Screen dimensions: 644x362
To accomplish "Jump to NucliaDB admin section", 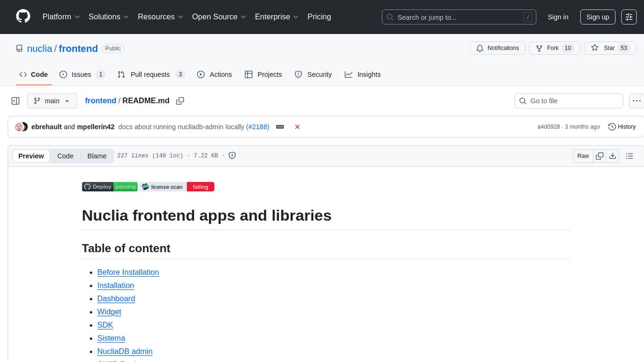I will 125,352.
